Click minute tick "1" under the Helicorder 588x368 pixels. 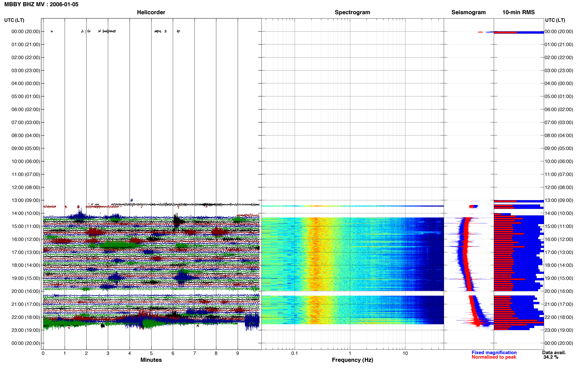coord(65,353)
